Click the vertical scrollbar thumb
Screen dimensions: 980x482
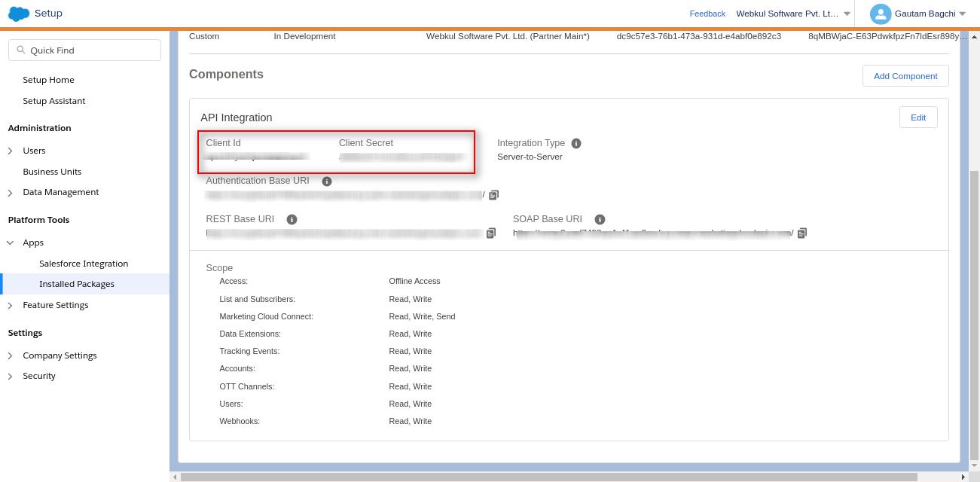pyautogui.click(x=974, y=314)
